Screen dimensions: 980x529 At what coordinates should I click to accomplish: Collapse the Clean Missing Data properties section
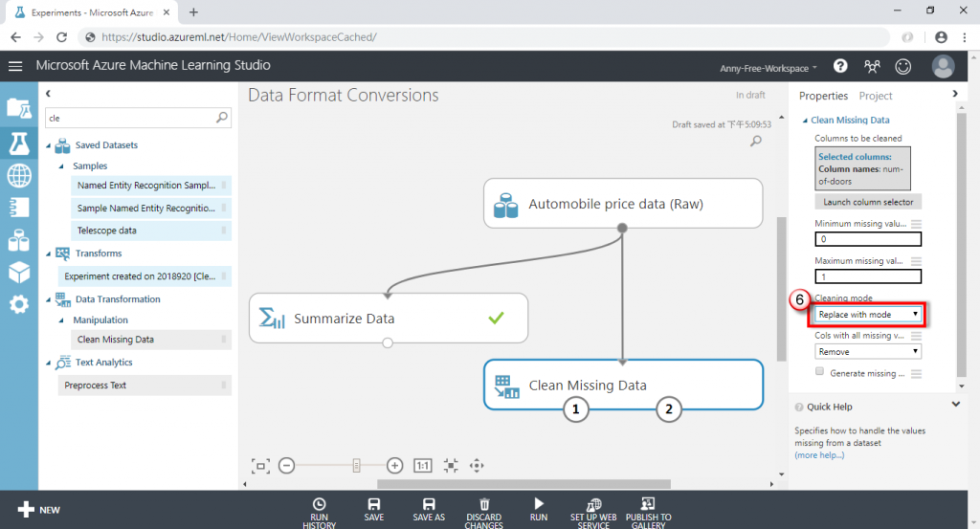pyautogui.click(x=805, y=121)
